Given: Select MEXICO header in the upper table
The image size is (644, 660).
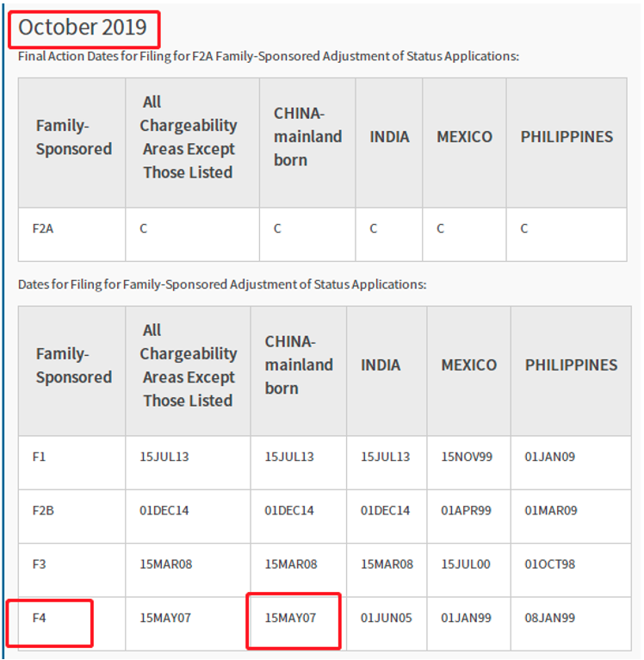Looking at the screenshot, I should pyautogui.click(x=464, y=137).
